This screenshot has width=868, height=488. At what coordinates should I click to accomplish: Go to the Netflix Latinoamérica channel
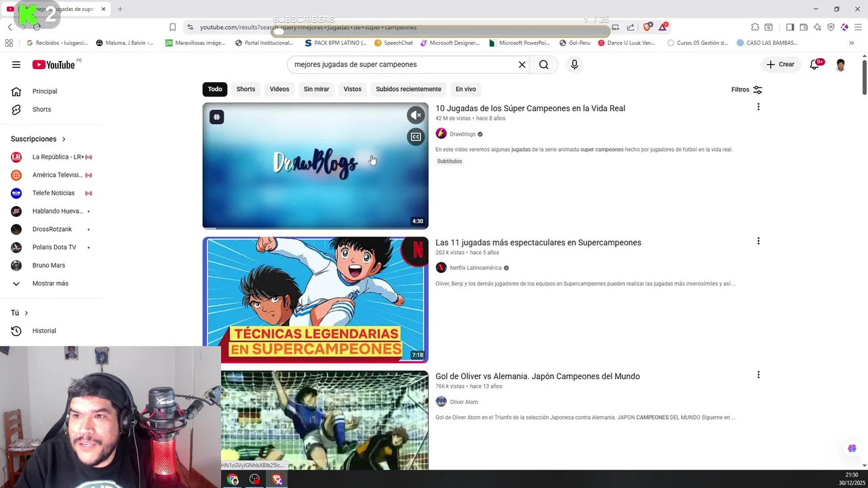click(475, 268)
